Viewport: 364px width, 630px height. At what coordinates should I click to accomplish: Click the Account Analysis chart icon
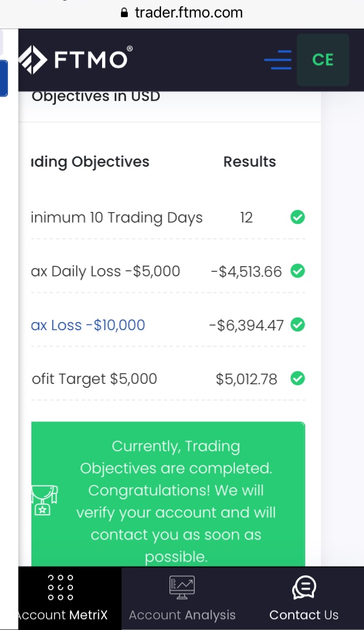click(182, 587)
